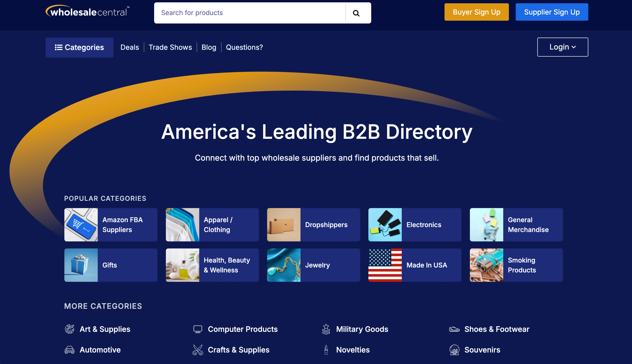632x364 pixels.
Task: Click the product search input field
Action: (x=250, y=12)
